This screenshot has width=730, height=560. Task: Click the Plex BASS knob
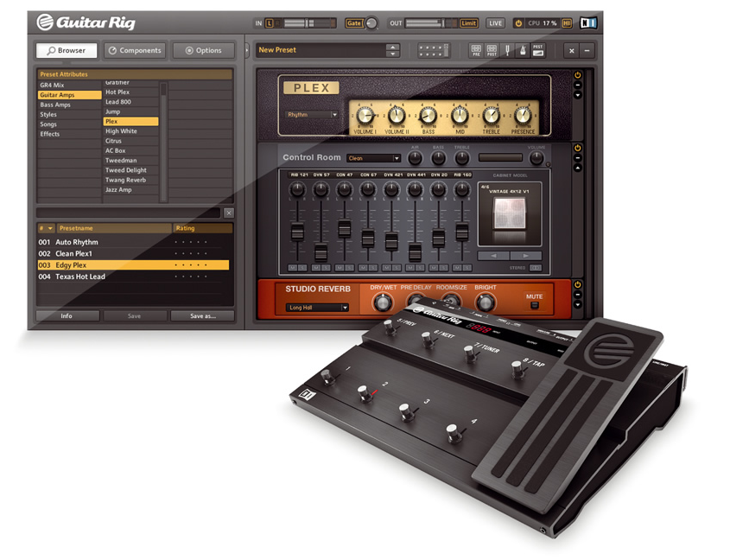click(428, 115)
